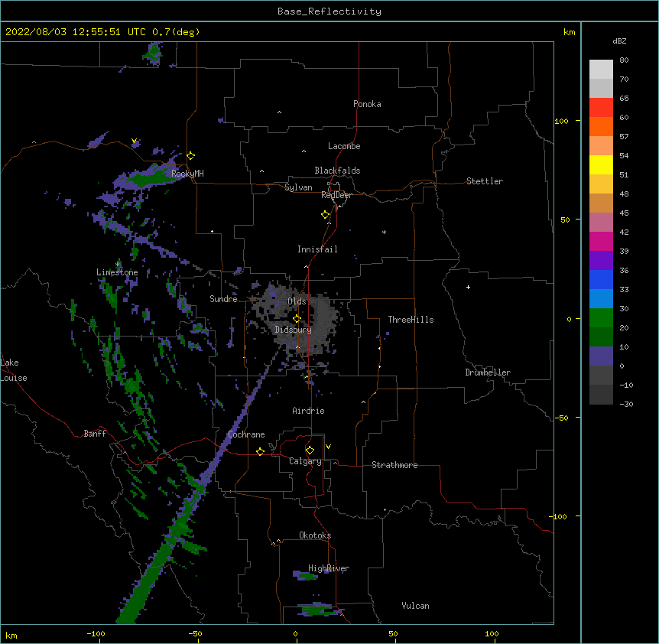Click the yellow V marker northwest of RockyMH
659x644 pixels.
pyautogui.click(x=134, y=141)
